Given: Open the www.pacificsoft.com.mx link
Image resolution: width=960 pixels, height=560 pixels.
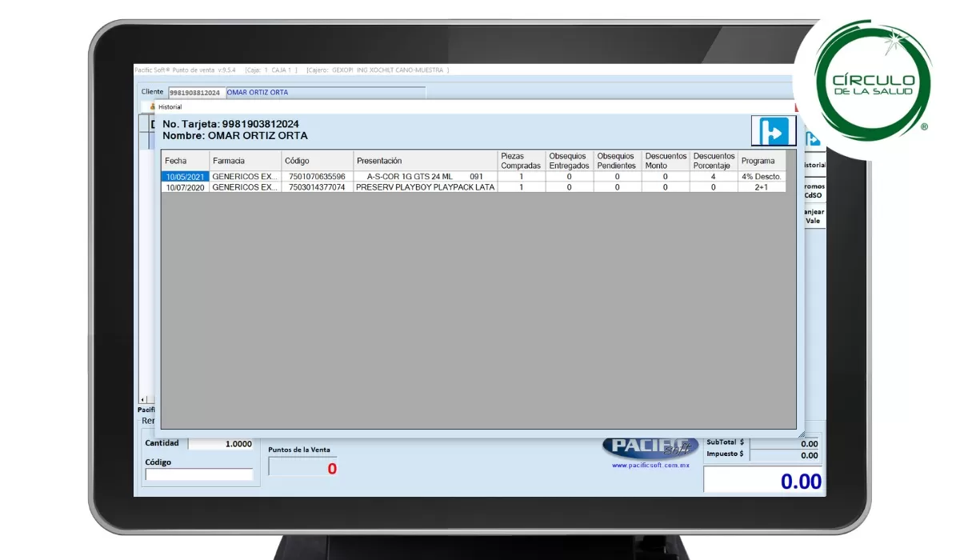Looking at the screenshot, I should coord(650,465).
